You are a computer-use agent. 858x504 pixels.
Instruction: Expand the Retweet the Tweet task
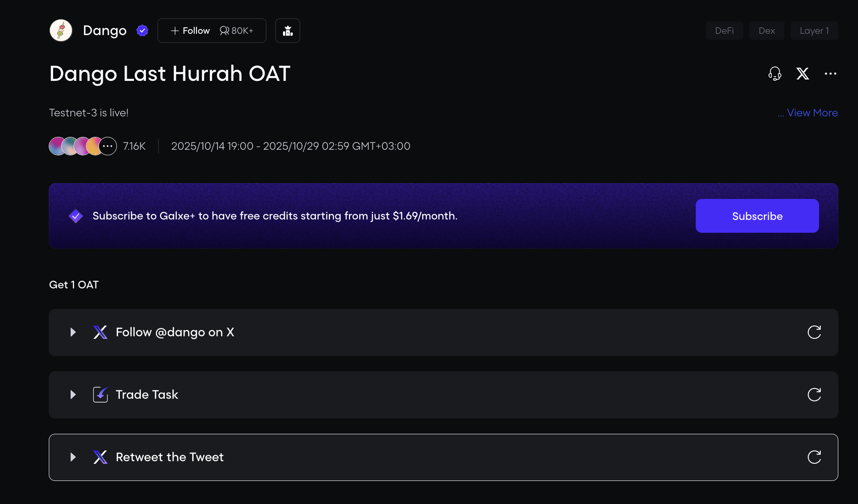coord(73,457)
